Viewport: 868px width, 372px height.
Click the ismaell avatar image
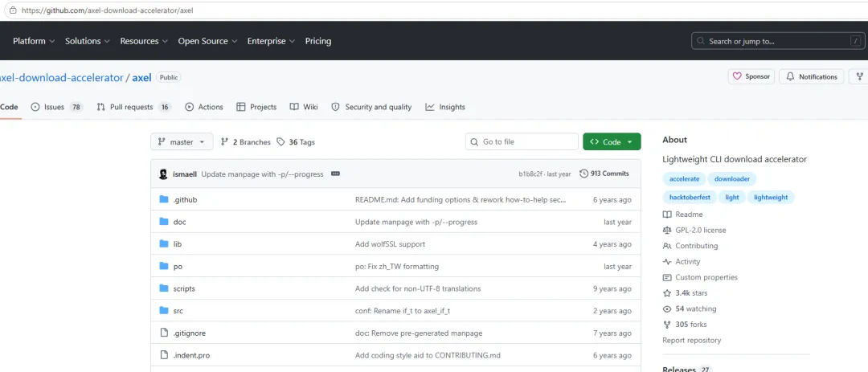point(163,174)
